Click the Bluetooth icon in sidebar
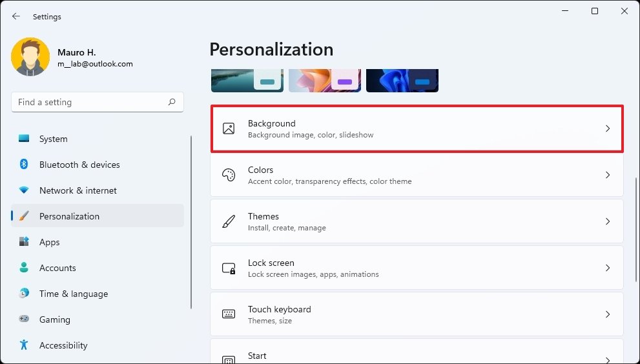The width and height of the screenshot is (640, 364). 24,165
